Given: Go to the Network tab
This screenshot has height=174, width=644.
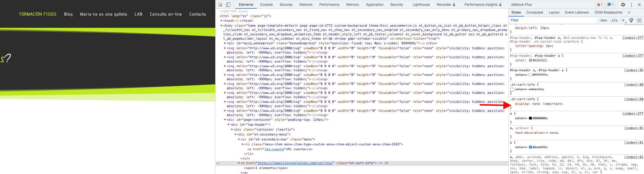Looking at the screenshot, I should pyautogui.click(x=306, y=5).
